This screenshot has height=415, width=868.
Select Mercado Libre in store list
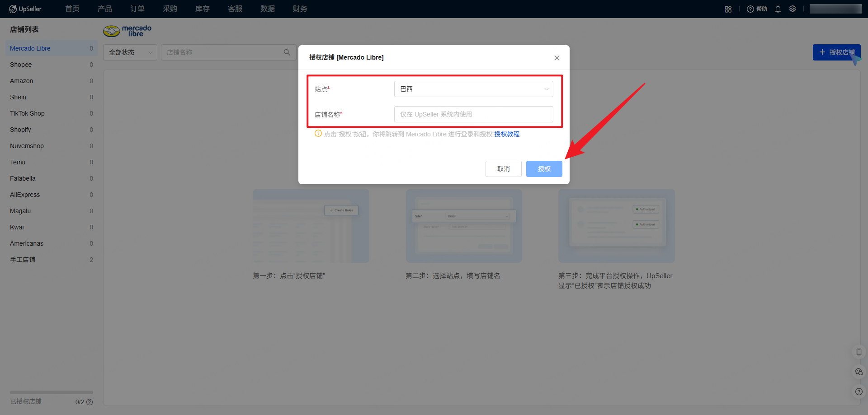(x=52, y=48)
